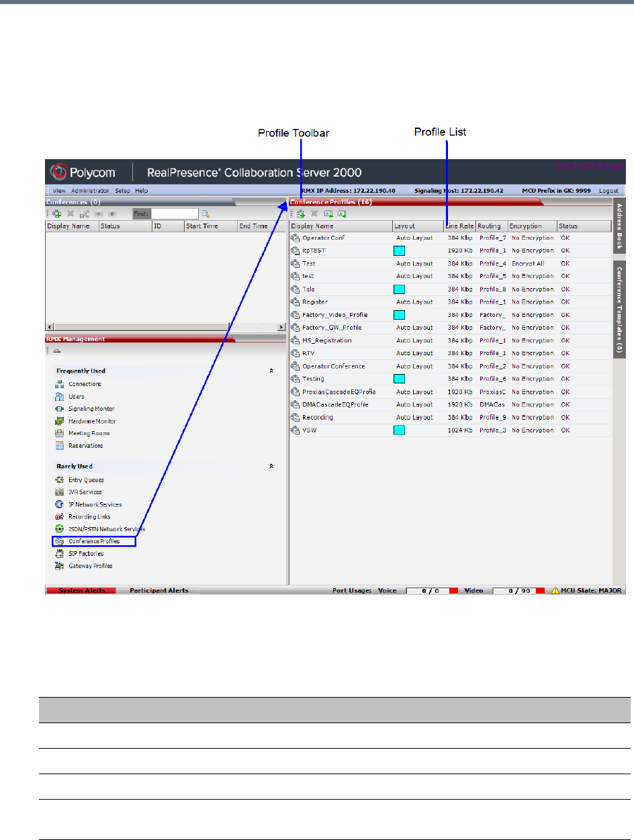This screenshot has width=634, height=840.
Task: Click the Conference Profiles link in Rarely Used
Action: [94, 541]
